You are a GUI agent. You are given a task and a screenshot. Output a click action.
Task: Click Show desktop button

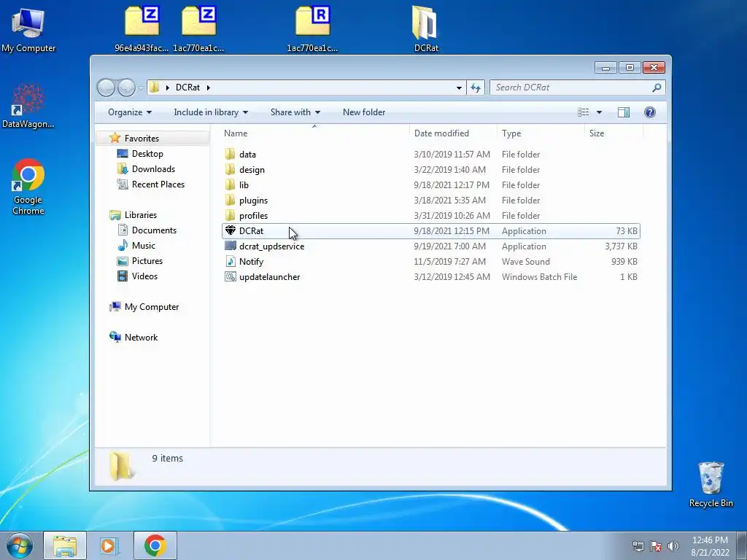coord(742,545)
